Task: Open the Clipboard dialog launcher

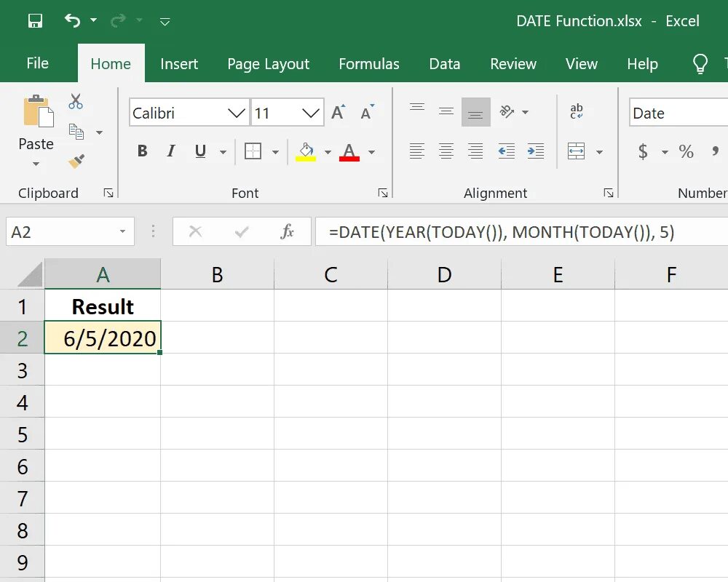Action: [x=108, y=193]
